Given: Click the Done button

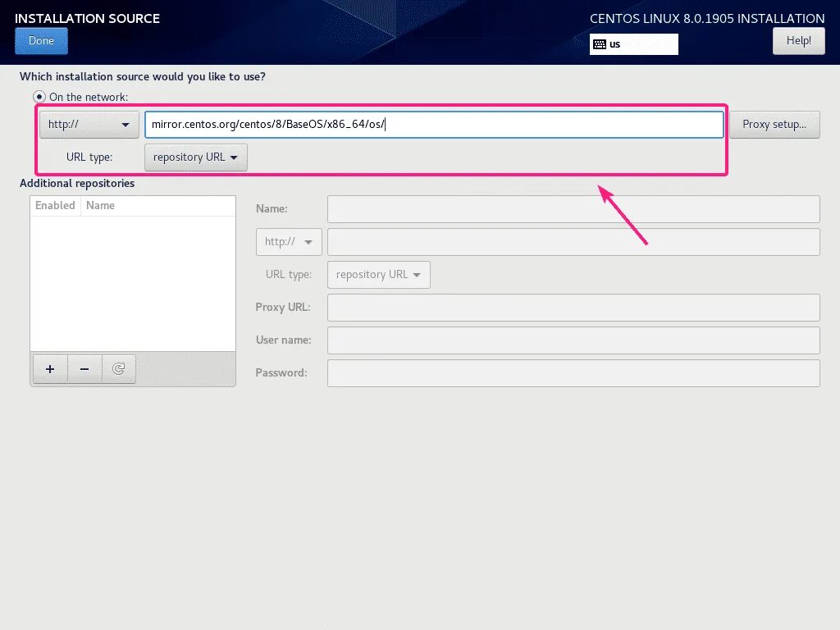Looking at the screenshot, I should [x=41, y=41].
